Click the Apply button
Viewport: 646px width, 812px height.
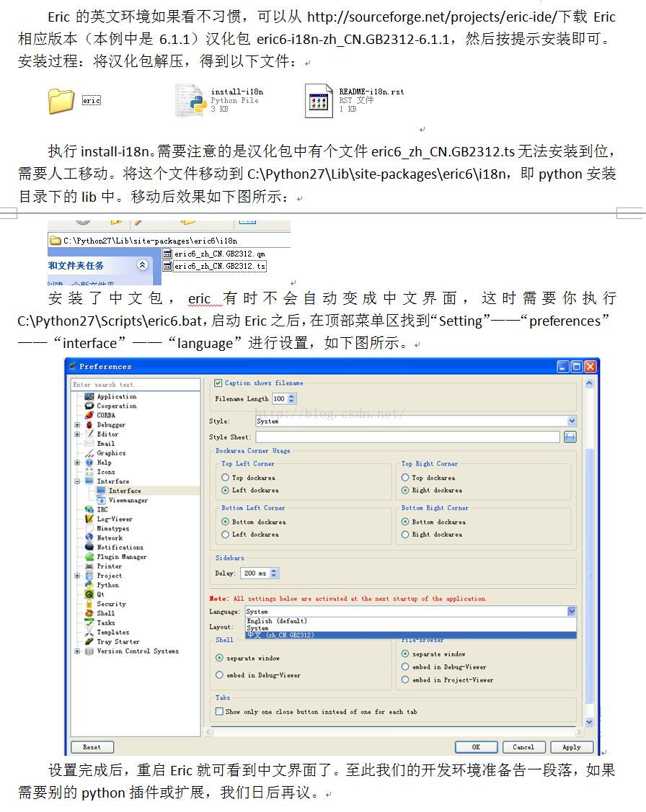[572, 746]
